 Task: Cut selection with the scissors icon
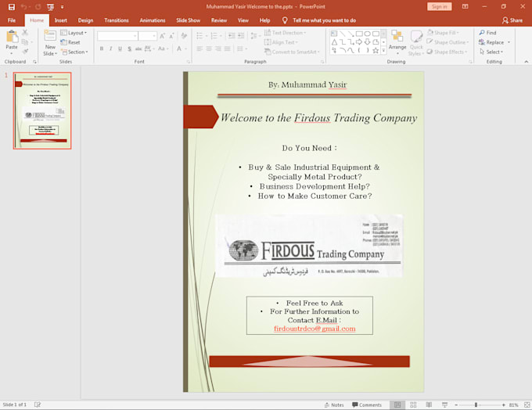pos(25,32)
